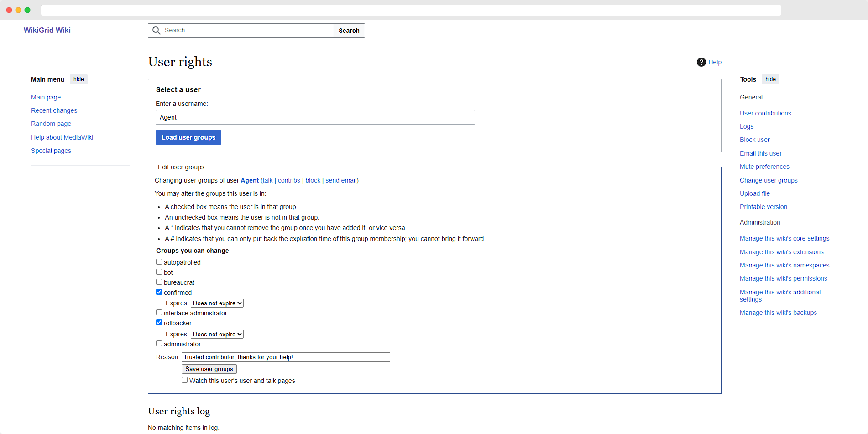Open the Agent user's contribs link

click(289, 180)
